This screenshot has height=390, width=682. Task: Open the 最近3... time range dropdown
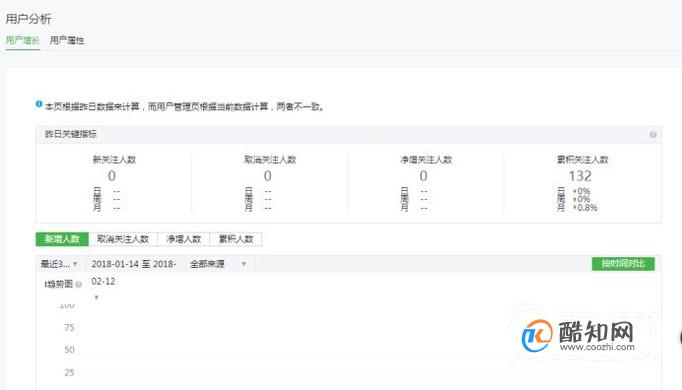pyautogui.click(x=60, y=264)
